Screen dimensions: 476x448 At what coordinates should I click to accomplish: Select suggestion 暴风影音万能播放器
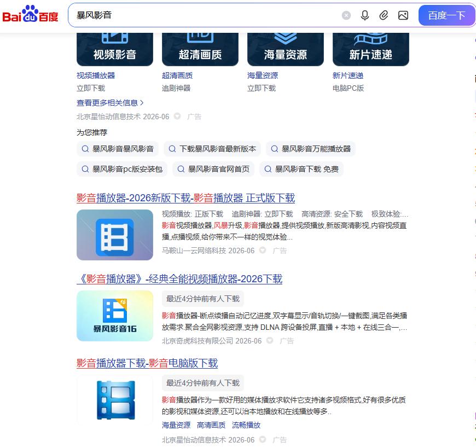pos(311,149)
